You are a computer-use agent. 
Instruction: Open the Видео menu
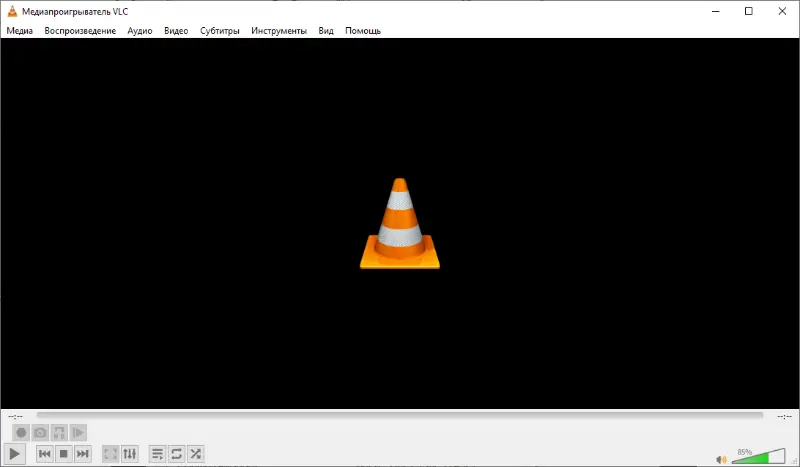click(x=176, y=31)
